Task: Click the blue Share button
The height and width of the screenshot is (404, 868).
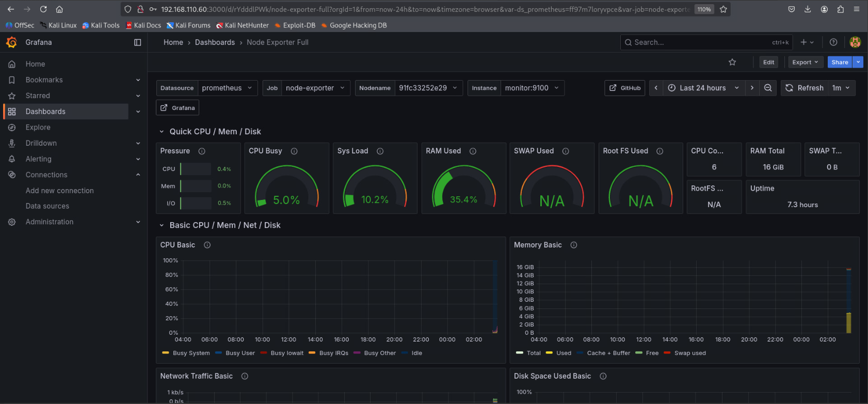Action: [x=840, y=63]
